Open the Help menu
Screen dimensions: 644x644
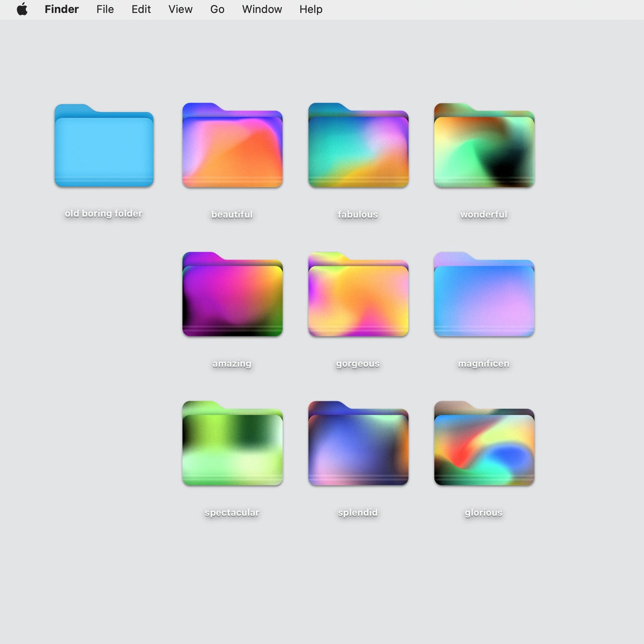point(311,9)
